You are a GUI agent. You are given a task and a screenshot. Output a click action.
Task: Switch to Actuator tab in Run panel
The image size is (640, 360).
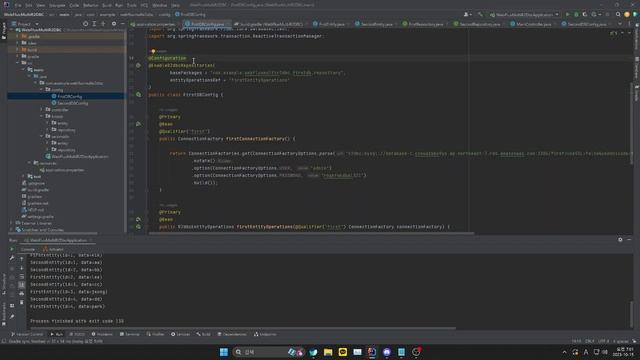53,249
